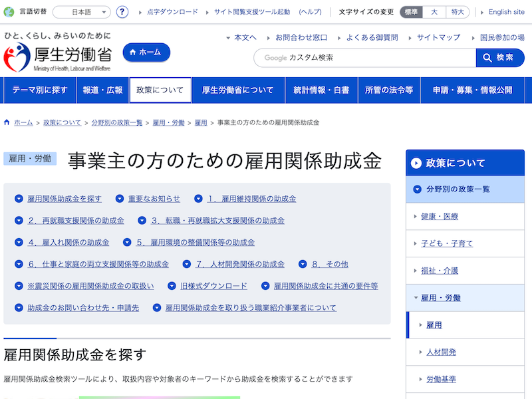532x399 pixels.
Task: Click the Ministry of Health logo
Action: click(x=57, y=53)
